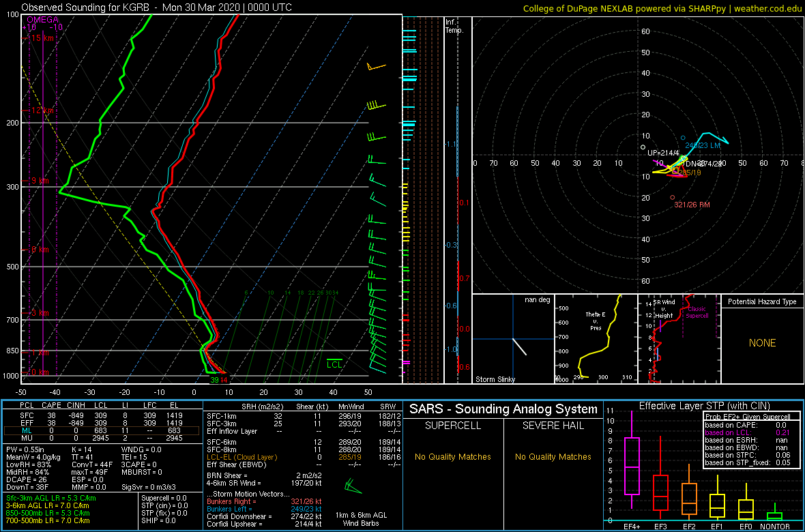Screen dimensions: 805x532
Task: Click the Classic Supercell label in SR Wind inset
Action: point(697,312)
